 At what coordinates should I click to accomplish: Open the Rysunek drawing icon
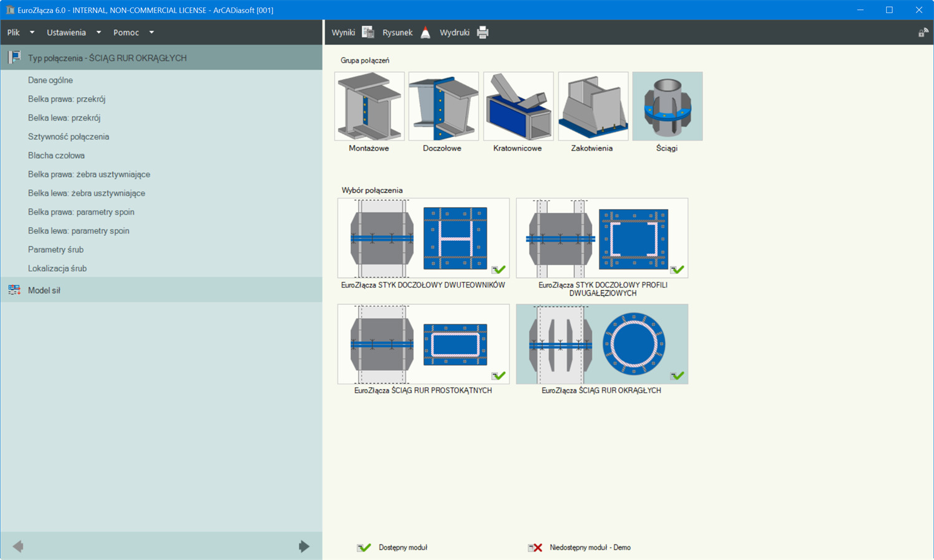point(425,32)
